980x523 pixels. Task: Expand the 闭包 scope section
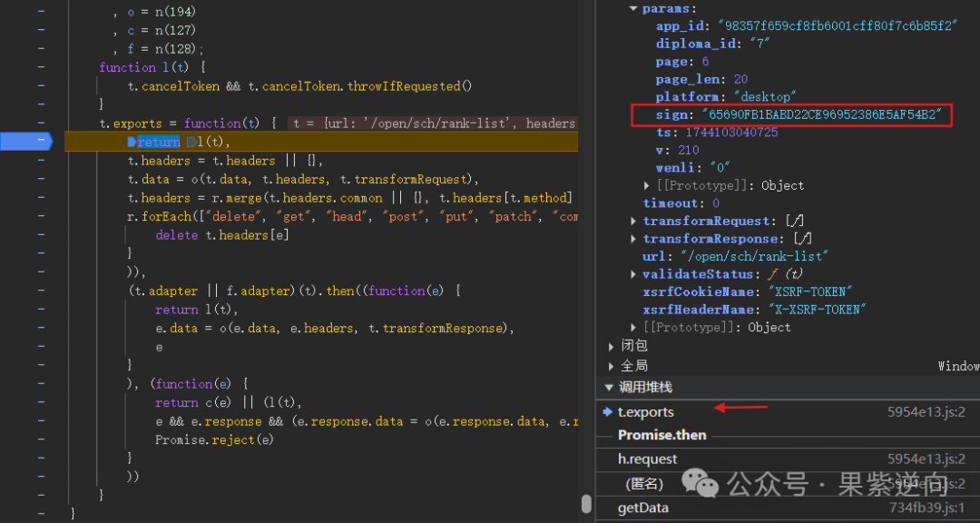pyautogui.click(x=611, y=346)
